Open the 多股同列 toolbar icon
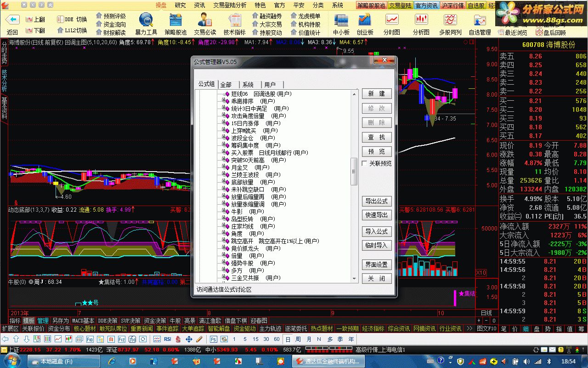The width and height of the screenshot is (588, 368). click(450, 20)
